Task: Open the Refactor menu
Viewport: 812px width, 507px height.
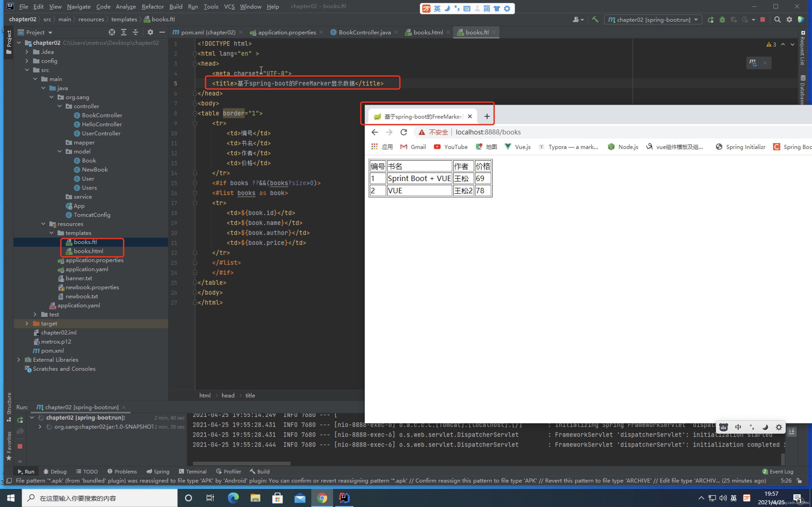Action: point(152,6)
